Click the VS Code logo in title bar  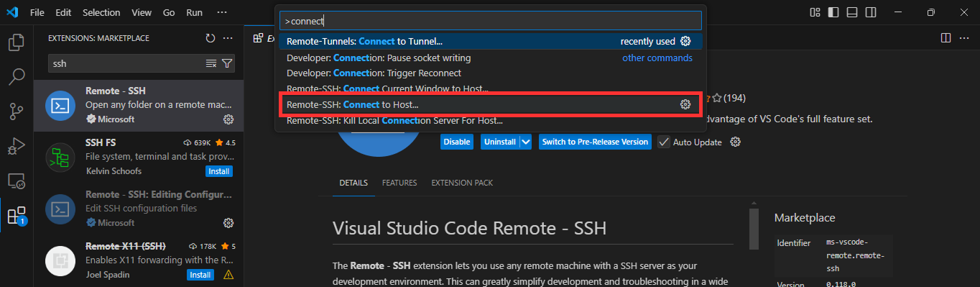pos(11,12)
